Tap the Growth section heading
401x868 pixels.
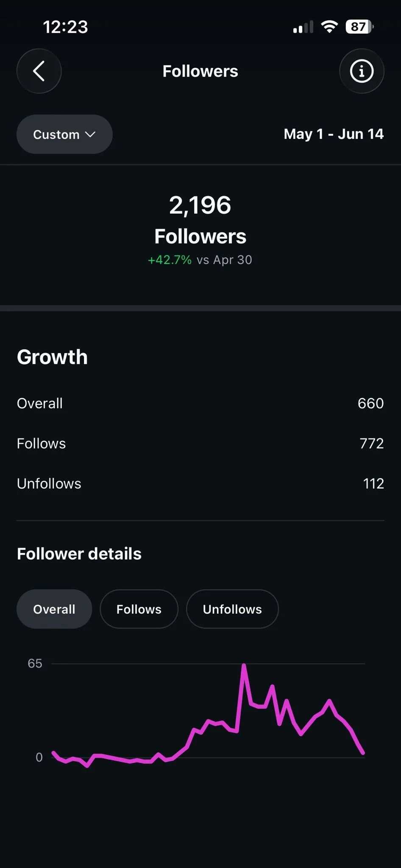pyautogui.click(x=52, y=357)
